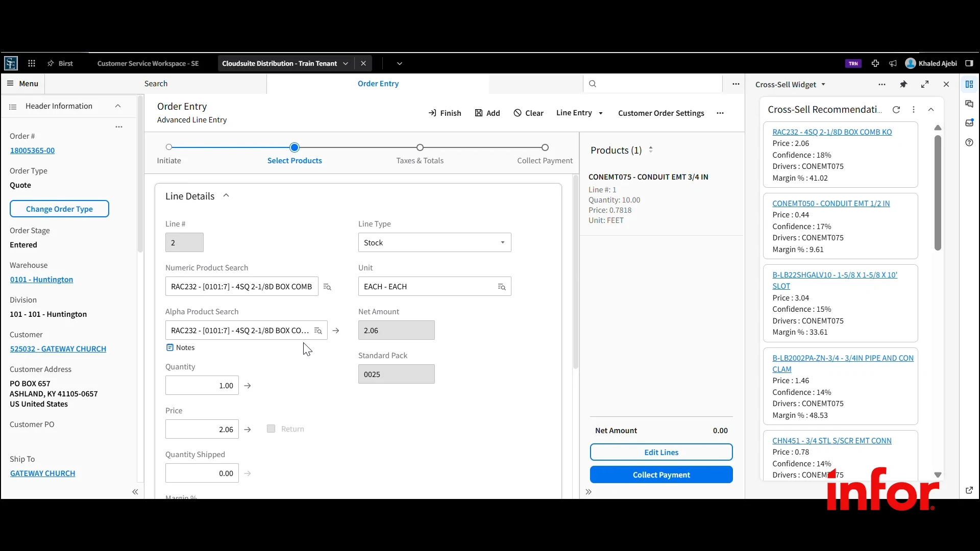Open the Numeric Product Search lookup icon
The width and height of the screenshot is (980, 551).
[x=328, y=287]
